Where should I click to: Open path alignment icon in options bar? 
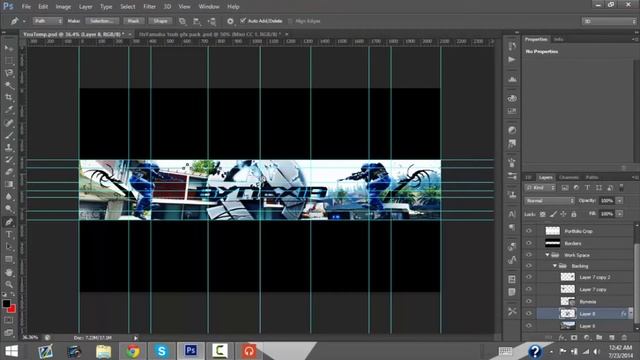pos(197,21)
